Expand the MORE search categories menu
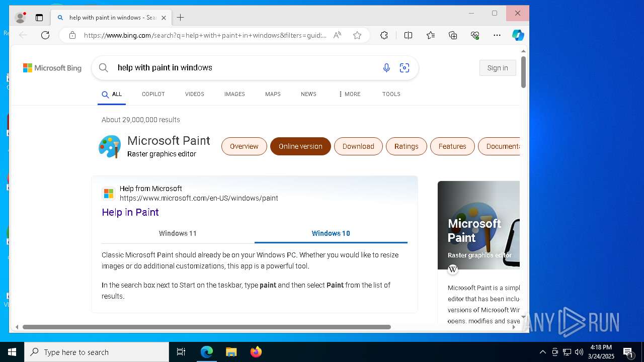Viewport: 644px width, 362px height. pyautogui.click(x=349, y=94)
